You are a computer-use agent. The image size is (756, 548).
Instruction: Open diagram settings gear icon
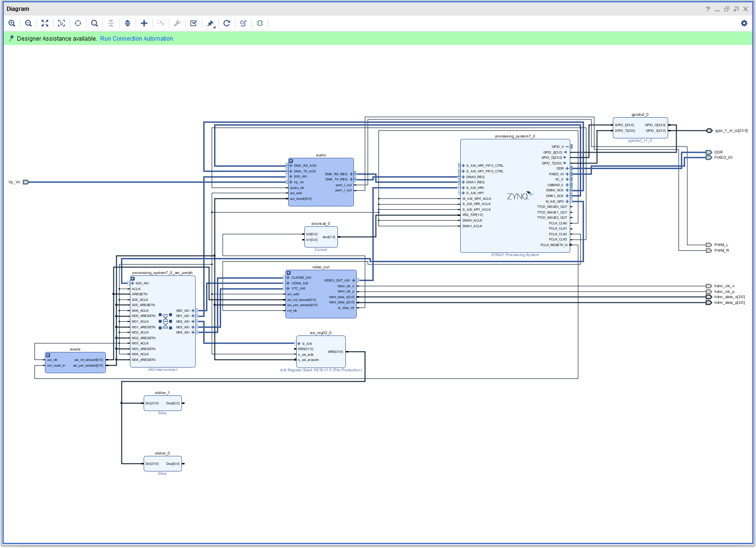pos(744,23)
